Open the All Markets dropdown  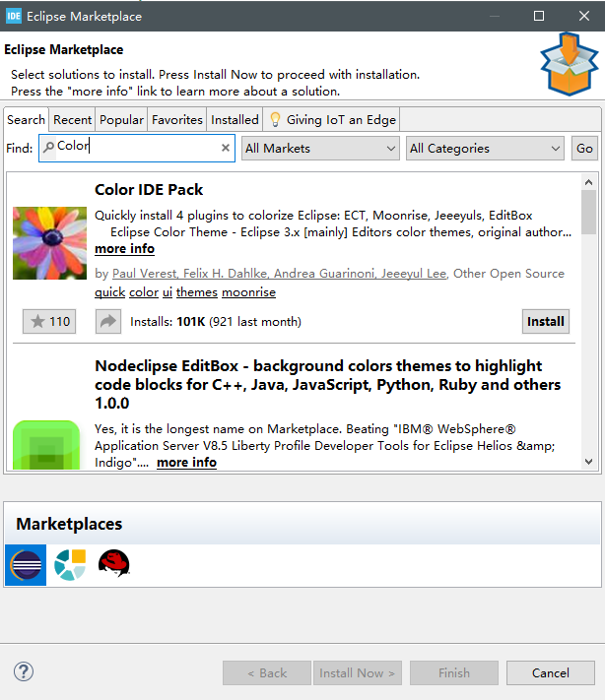(x=320, y=149)
